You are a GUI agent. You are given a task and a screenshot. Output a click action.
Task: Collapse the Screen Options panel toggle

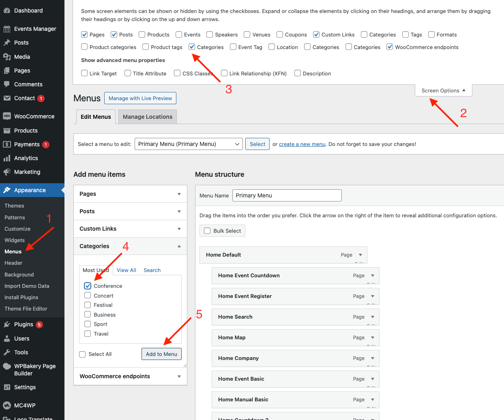[x=443, y=90]
